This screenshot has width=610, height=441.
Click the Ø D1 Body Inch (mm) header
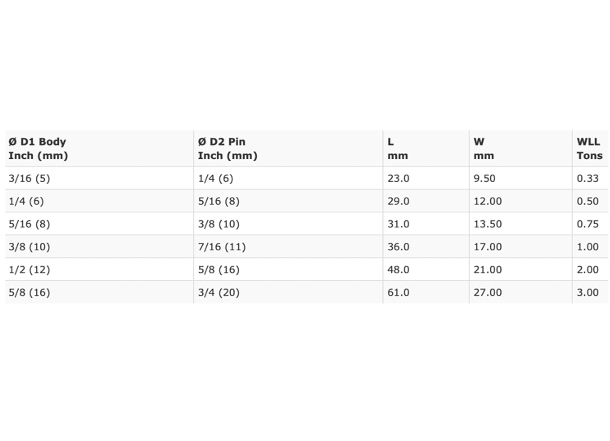pyautogui.click(x=38, y=149)
